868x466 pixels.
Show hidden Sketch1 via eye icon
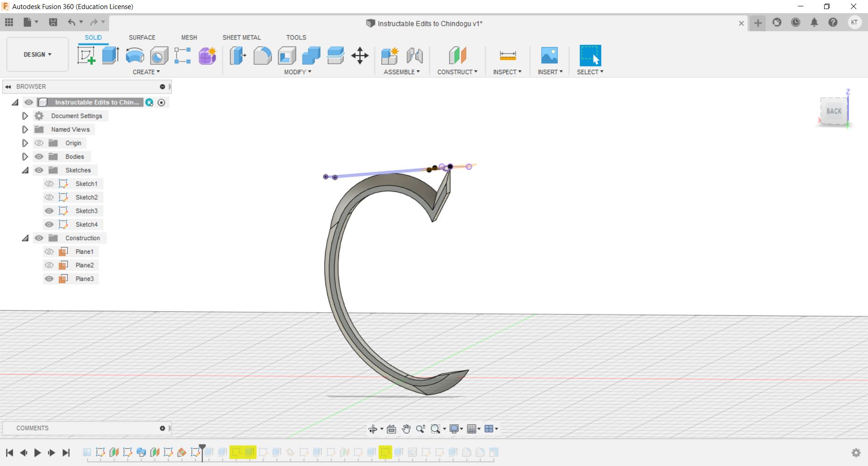pyautogui.click(x=49, y=184)
